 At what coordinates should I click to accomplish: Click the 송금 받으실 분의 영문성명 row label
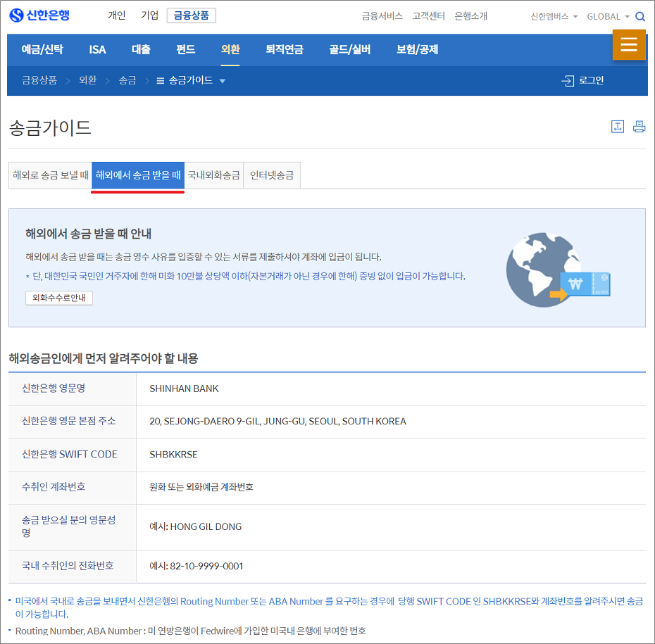click(x=68, y=526)
